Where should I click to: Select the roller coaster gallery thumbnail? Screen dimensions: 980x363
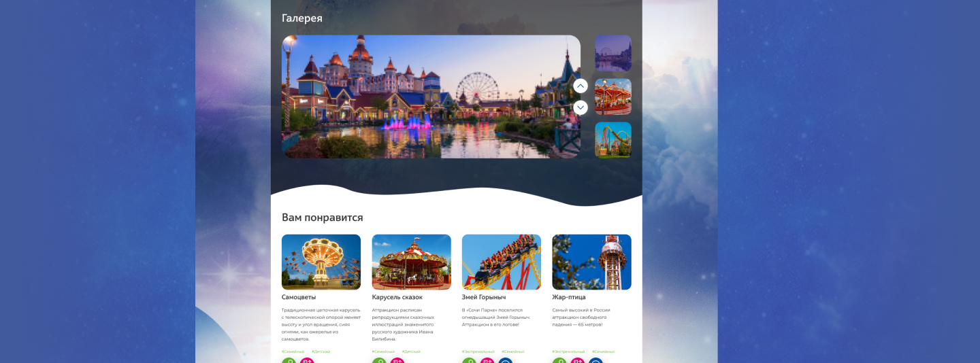coord(612,139)
